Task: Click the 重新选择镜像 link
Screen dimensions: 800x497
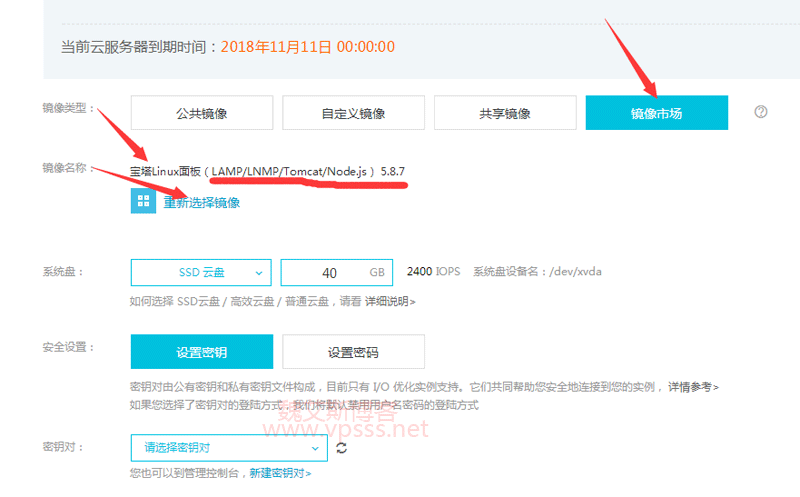Action: 201,202
